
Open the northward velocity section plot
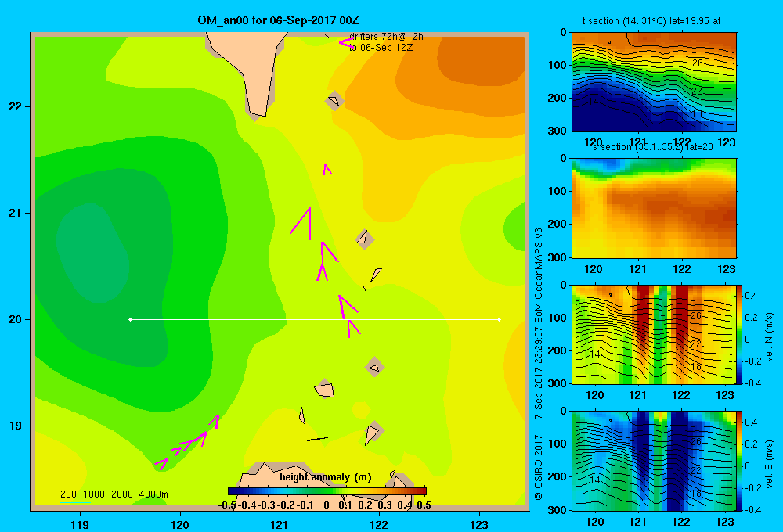tap(654, 334)
